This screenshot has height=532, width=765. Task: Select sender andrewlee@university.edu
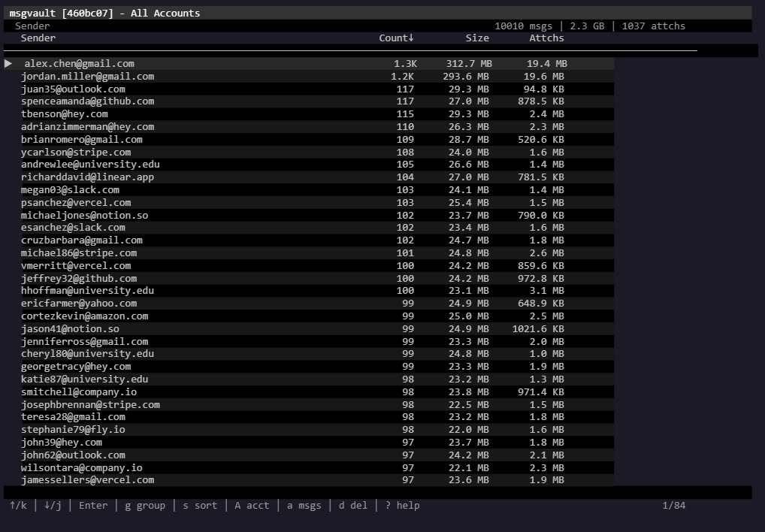coord(309,165)
